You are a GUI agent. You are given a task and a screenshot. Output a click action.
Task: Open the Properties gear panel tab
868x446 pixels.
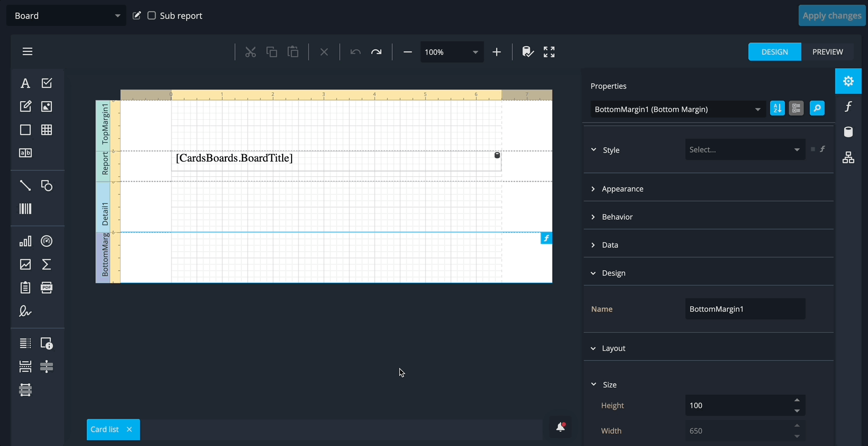pos(848,81)
